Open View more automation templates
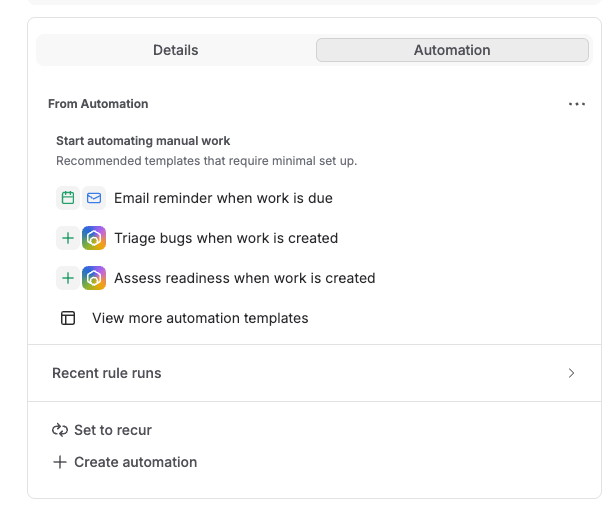 click(x=200, y=318)
